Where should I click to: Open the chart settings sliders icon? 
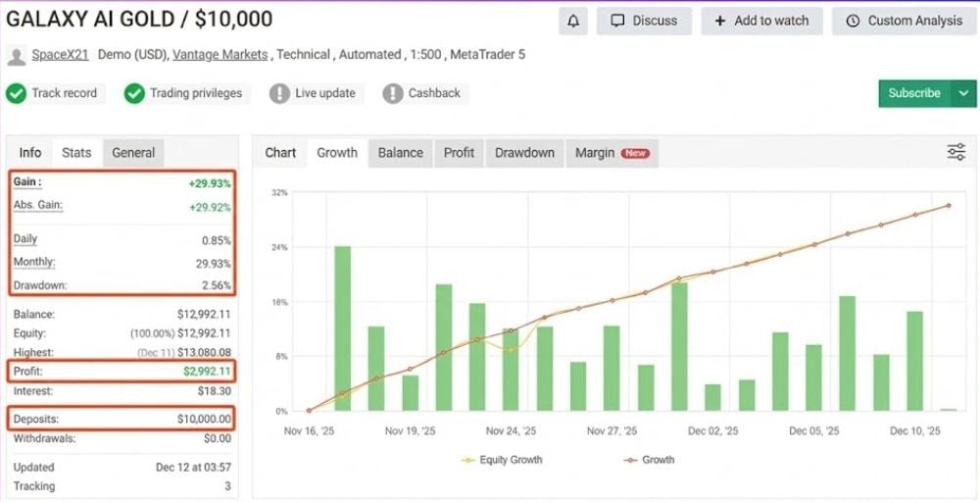[x=956, y=152]
